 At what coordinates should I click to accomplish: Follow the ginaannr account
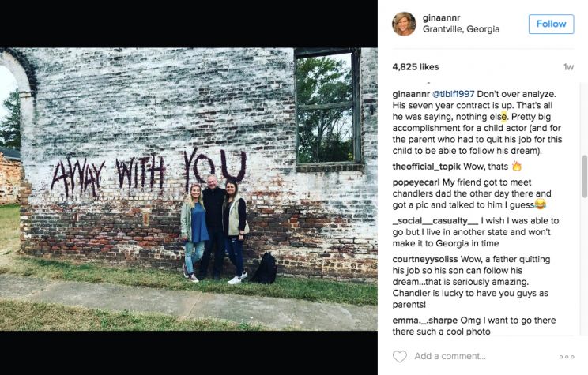click(552, 24)
